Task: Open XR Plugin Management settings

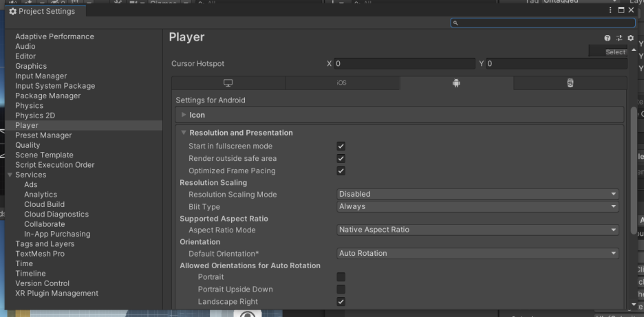Action: click(56, 293)
